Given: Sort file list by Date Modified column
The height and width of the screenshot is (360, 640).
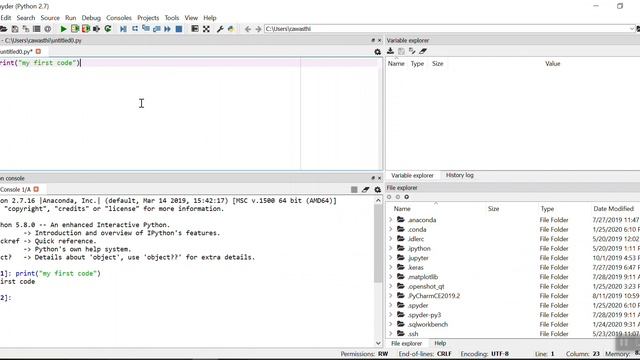Looking at the screenshot, I should [613, 209].
